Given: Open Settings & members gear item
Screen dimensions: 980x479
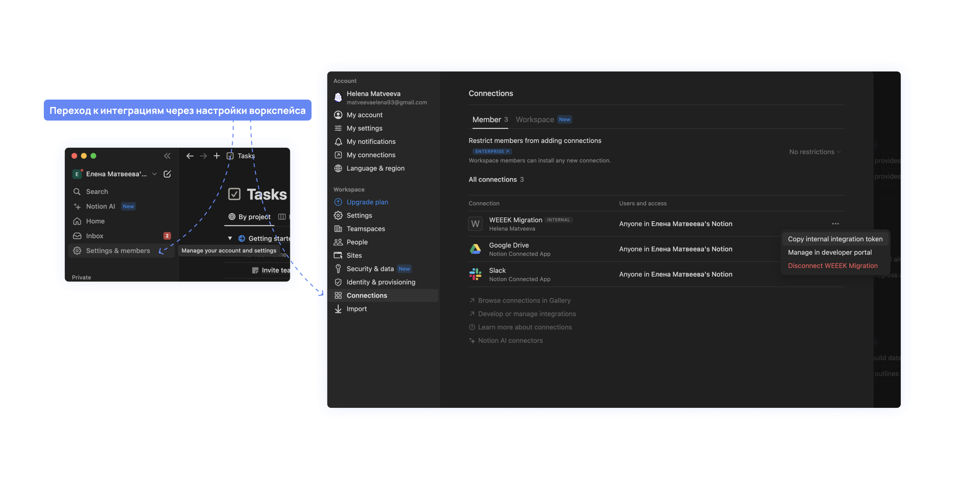Looking at the screenshot, I should click(117, 251).
